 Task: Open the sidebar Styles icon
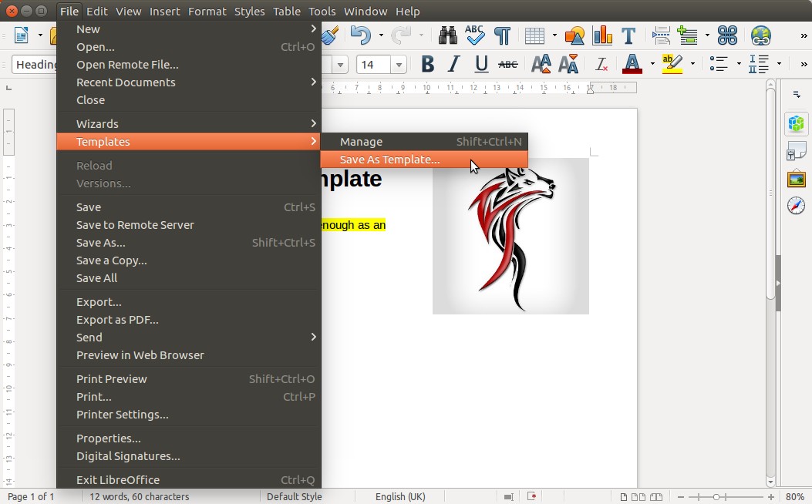pyautogui.click(x=796, y=150)
